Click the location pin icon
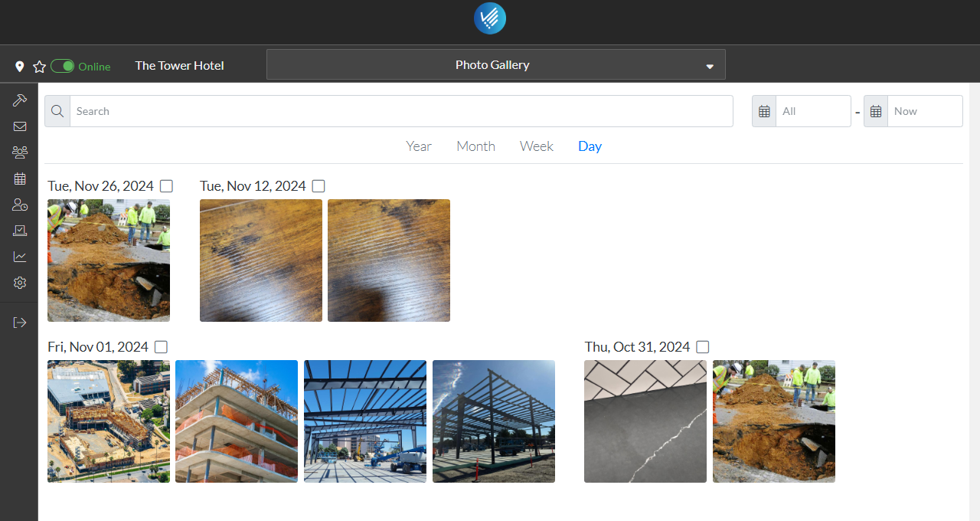Screen dimensions: 980x521 click(x=20, y=67)
